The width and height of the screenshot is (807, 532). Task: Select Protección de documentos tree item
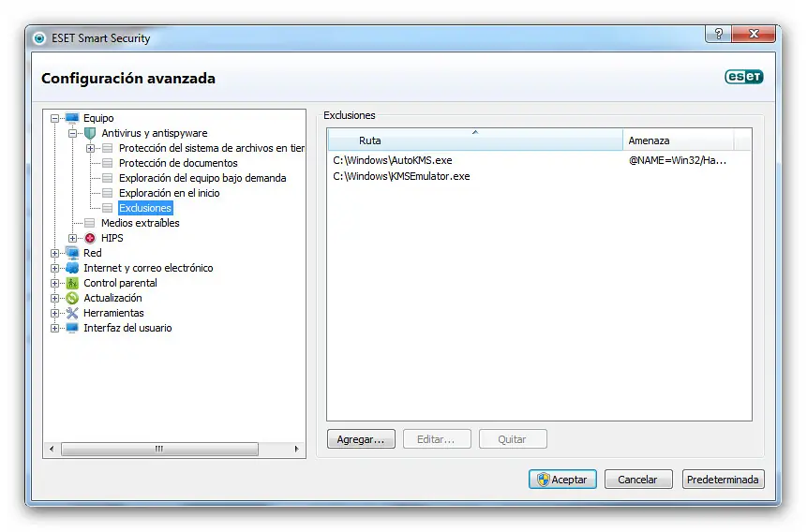tap(178, 163)
